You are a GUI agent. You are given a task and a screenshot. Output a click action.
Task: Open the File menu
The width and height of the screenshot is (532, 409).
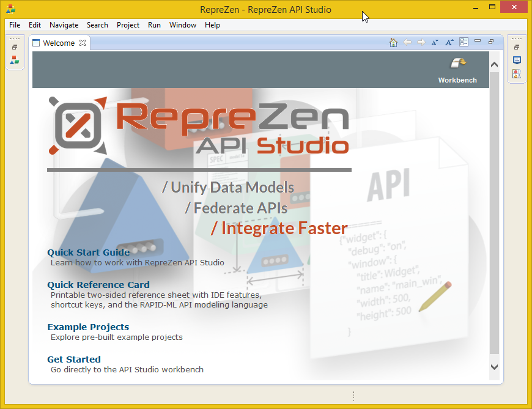[15, 25]
